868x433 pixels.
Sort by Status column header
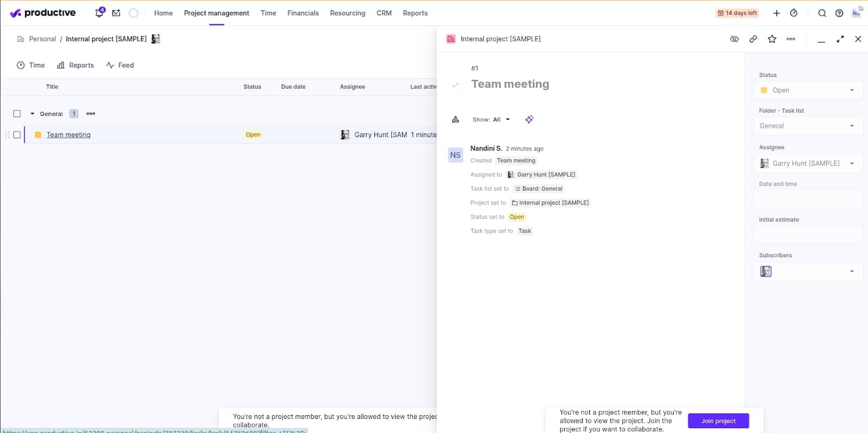(x=252, y=87)
